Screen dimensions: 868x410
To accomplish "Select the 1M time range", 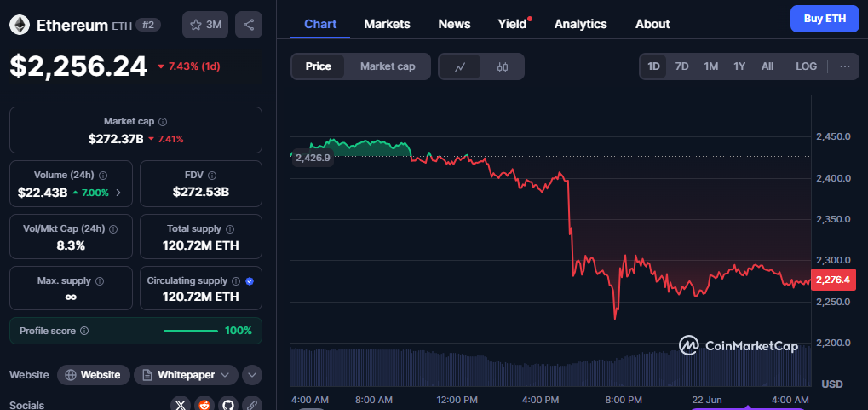I will [710, 66].
